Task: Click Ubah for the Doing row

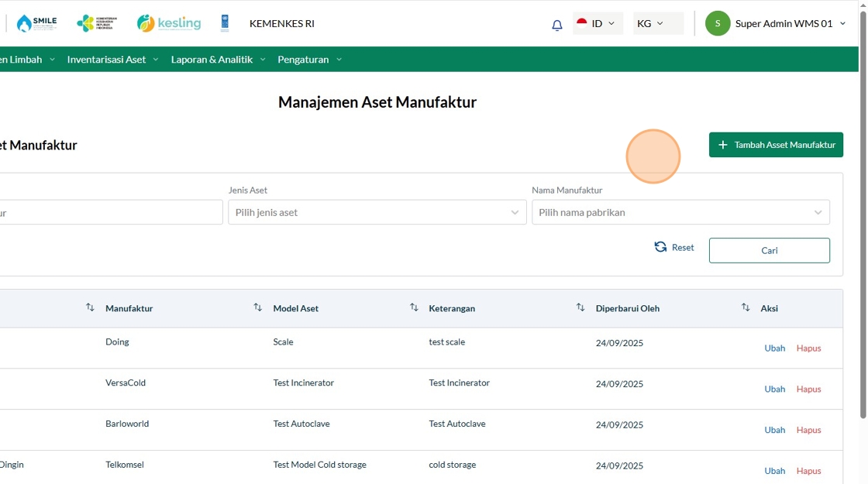Action: tap(774, 348)
